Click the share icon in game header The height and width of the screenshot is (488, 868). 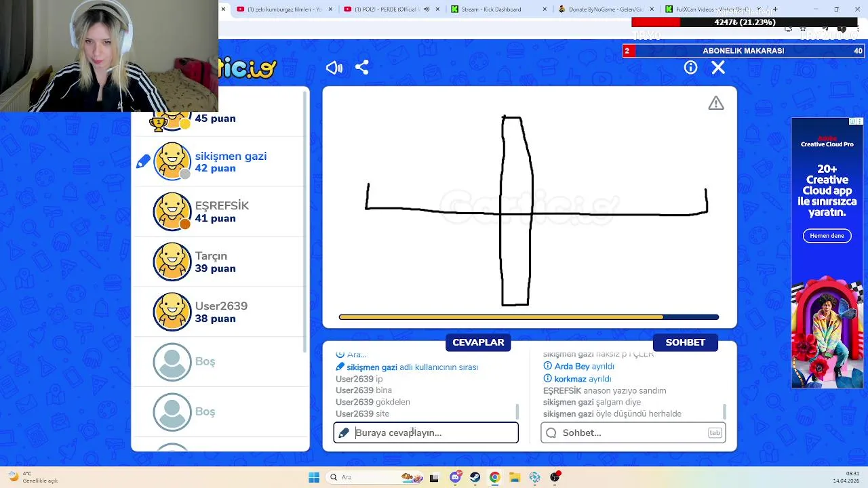point(362,67)
